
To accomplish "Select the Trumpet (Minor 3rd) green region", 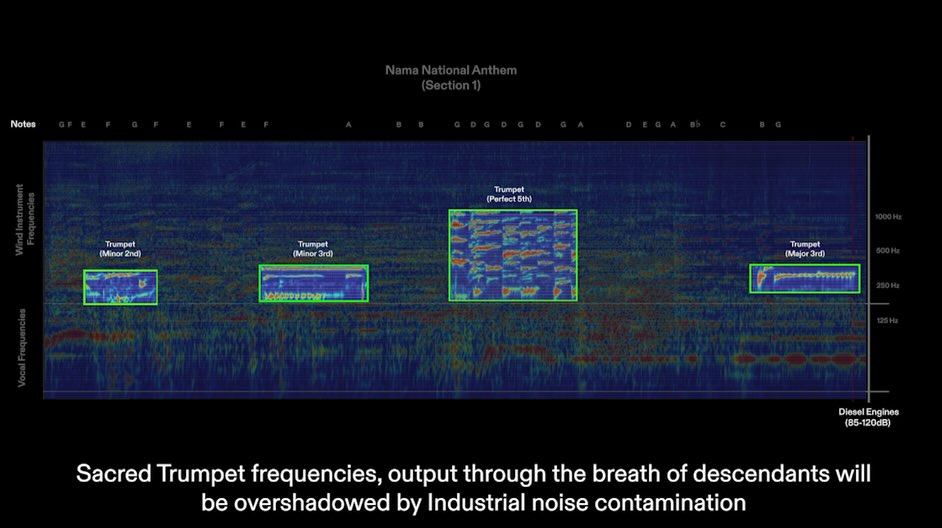I will tap(313, 283).
